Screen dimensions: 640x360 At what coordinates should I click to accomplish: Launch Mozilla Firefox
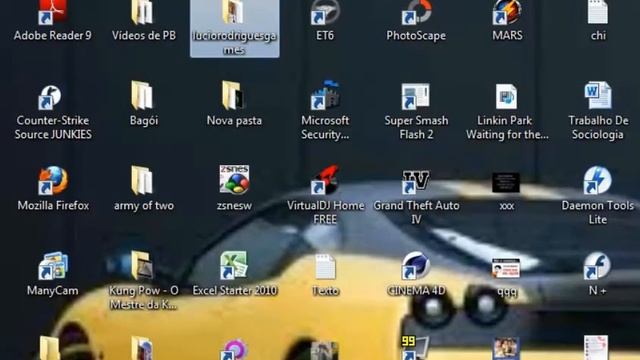(53, 189)
